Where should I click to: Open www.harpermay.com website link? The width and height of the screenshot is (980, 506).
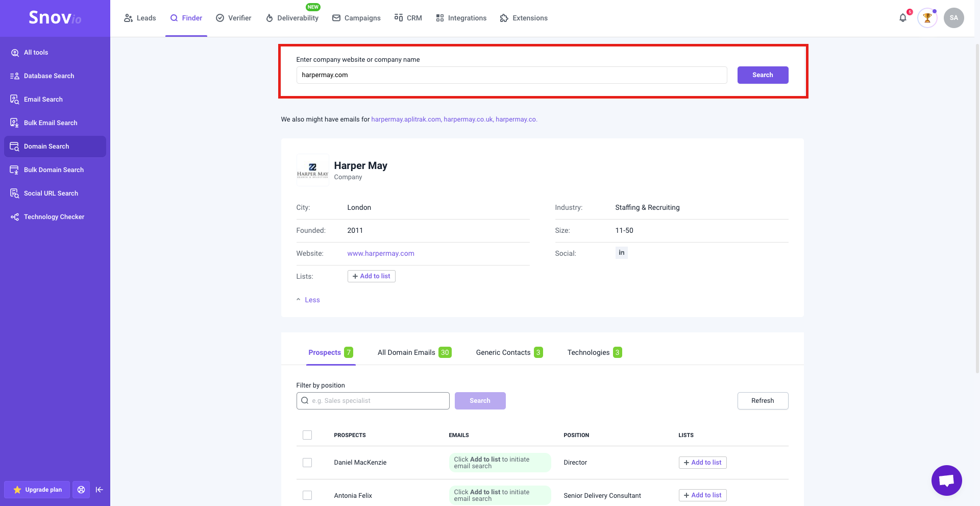click(381, 253)
